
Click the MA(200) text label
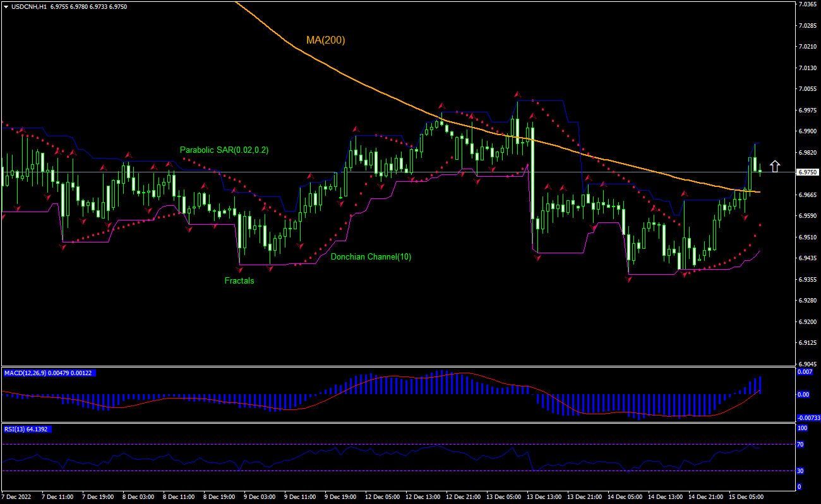(326, 40)
